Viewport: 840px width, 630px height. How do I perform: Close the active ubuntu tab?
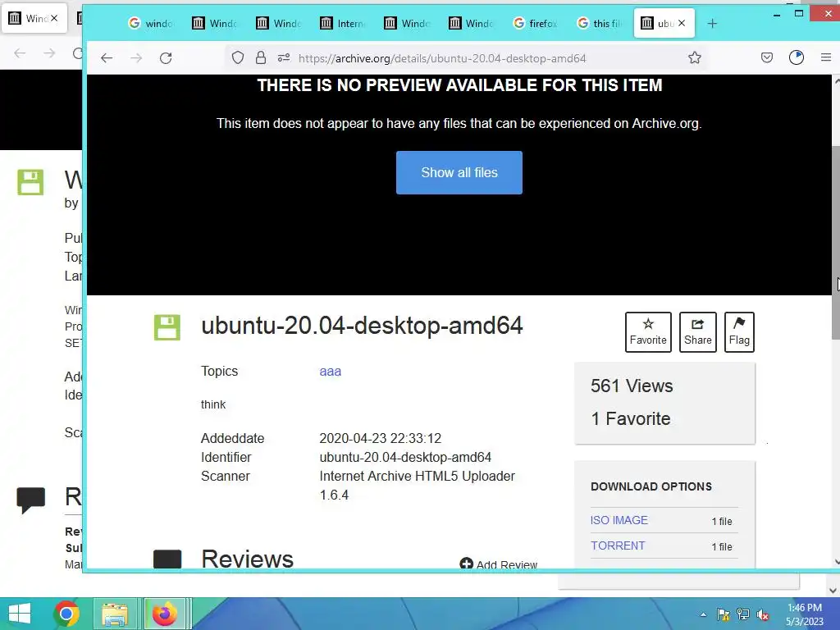[682, 23]
